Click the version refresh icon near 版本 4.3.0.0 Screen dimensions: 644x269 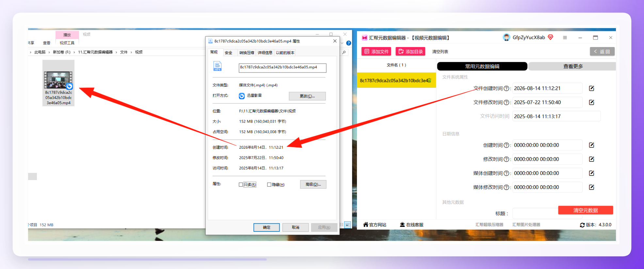coord(582,225)
